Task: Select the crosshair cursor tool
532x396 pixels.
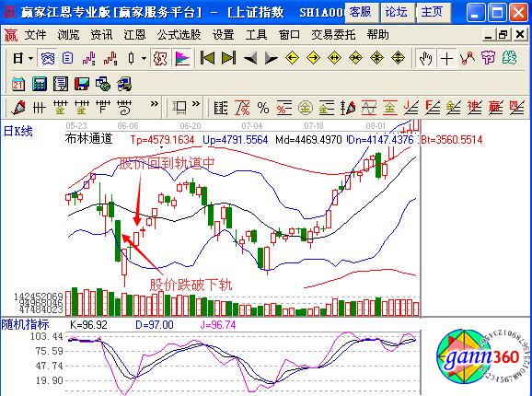Action: pyautogui.click(x=446, y=58)
